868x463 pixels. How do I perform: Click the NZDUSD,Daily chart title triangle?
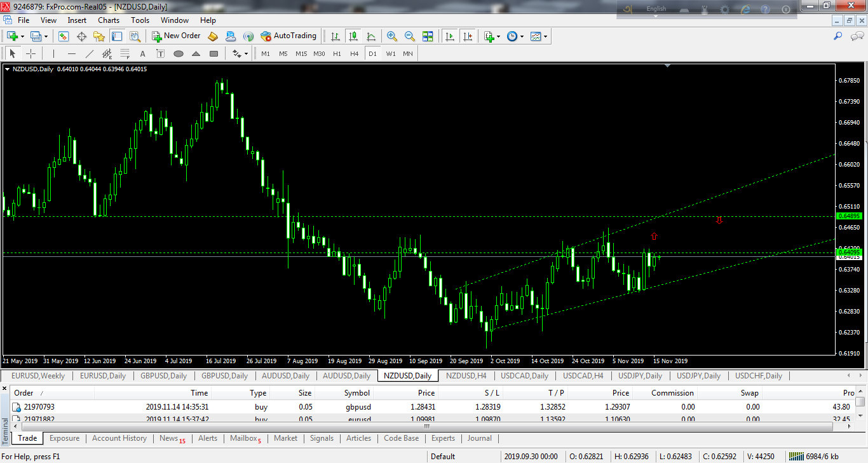[x=7, y=69]
